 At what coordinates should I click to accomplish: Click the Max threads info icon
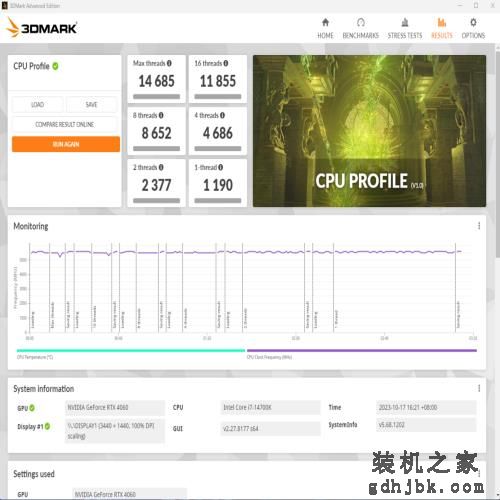(169, 63)
